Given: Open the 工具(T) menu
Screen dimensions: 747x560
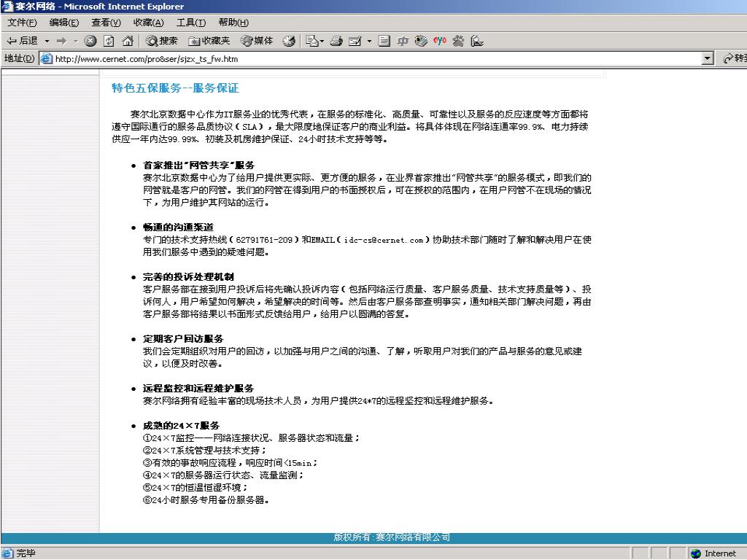Looking at the screenshot, I should point(190,23).
